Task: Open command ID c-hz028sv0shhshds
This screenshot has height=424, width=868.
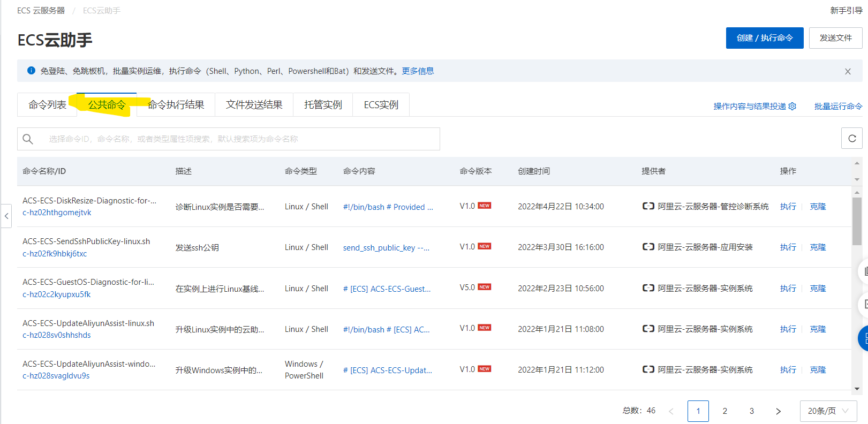Action: pos(57,335)
